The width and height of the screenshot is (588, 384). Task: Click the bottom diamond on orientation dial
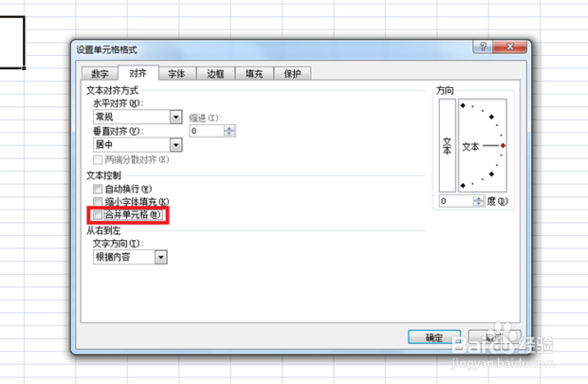point(463,185)
